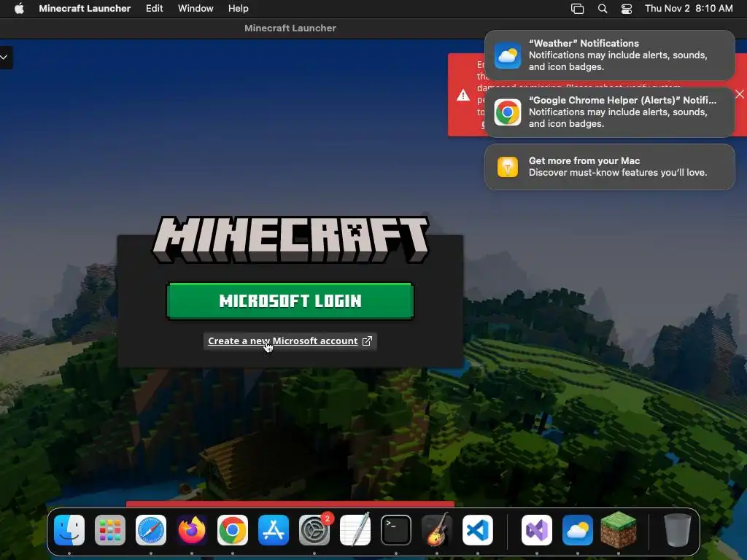Open Visual Studio Code from the Dock
This screenshot has width=747, height=560.
(477, 530)
